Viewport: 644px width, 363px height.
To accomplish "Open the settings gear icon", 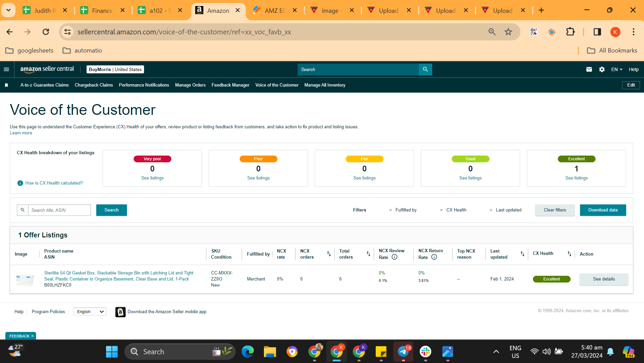I will [x=602, y=69].
